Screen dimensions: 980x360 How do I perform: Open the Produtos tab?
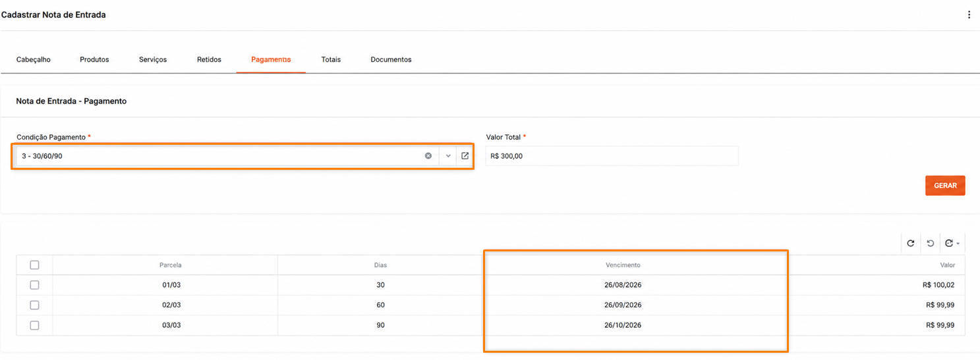coord(94,59)
